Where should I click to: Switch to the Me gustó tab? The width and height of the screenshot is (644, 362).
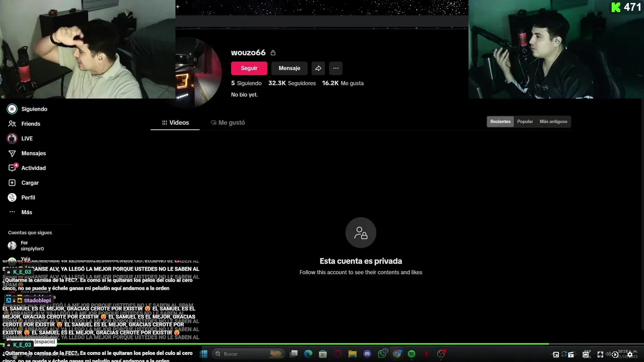[x=227, y=123]
